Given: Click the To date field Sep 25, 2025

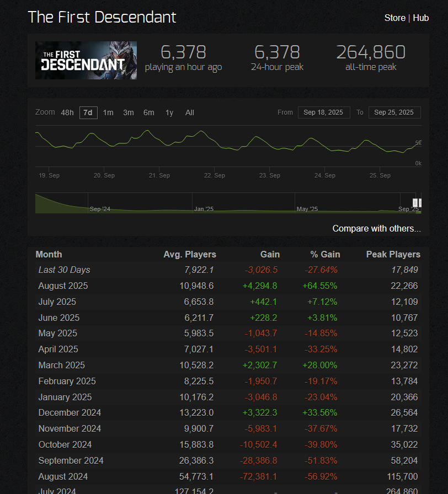Looking at the screenshot, I should (394, 112).
